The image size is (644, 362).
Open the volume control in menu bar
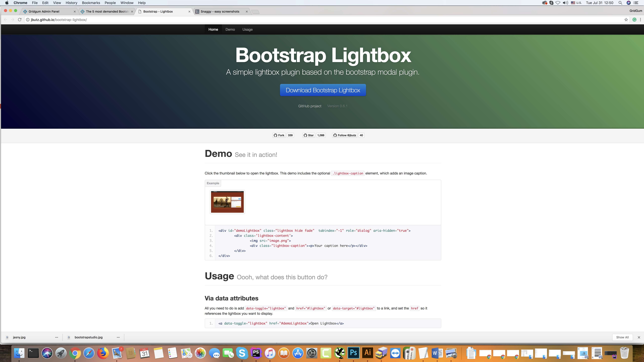[x=565, y=3]
